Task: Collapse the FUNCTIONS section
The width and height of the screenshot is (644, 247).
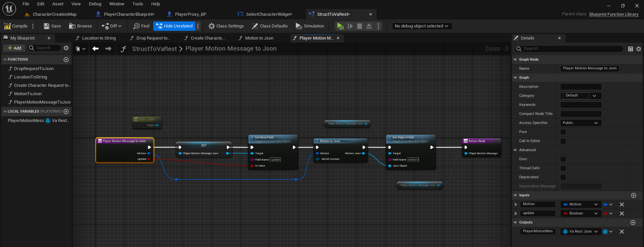Action: (5, 60)
